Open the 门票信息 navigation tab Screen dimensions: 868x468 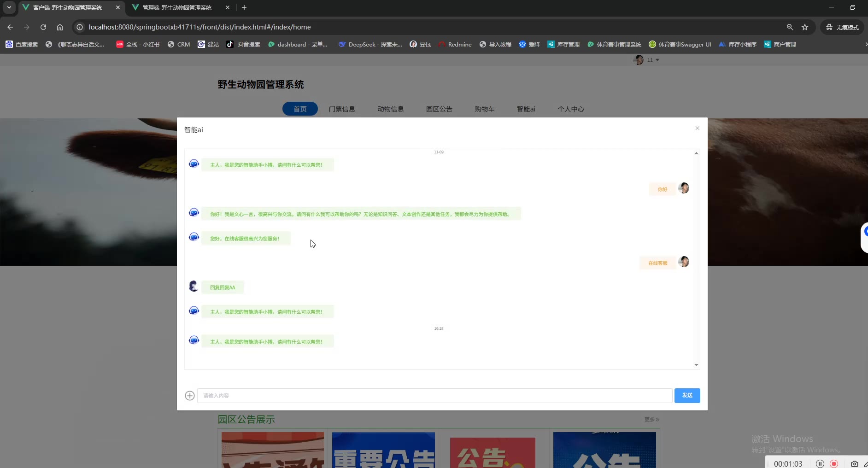[342, 109]
